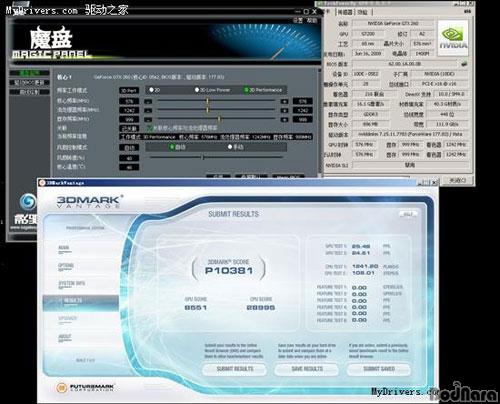Set fan control to manual (手动) radio
The image size is (500, 404).
(x=230, y=147)
